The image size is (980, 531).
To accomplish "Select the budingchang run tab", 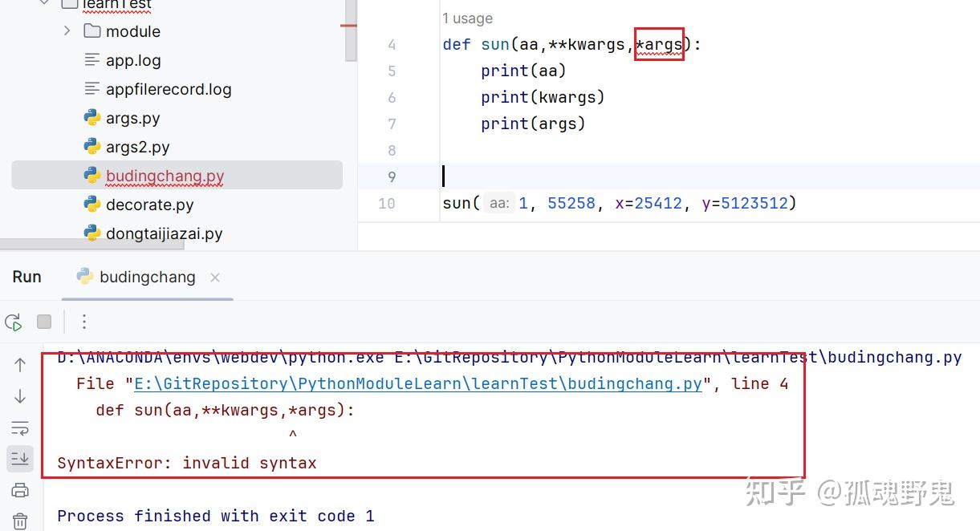I will (x=145, y=277).
